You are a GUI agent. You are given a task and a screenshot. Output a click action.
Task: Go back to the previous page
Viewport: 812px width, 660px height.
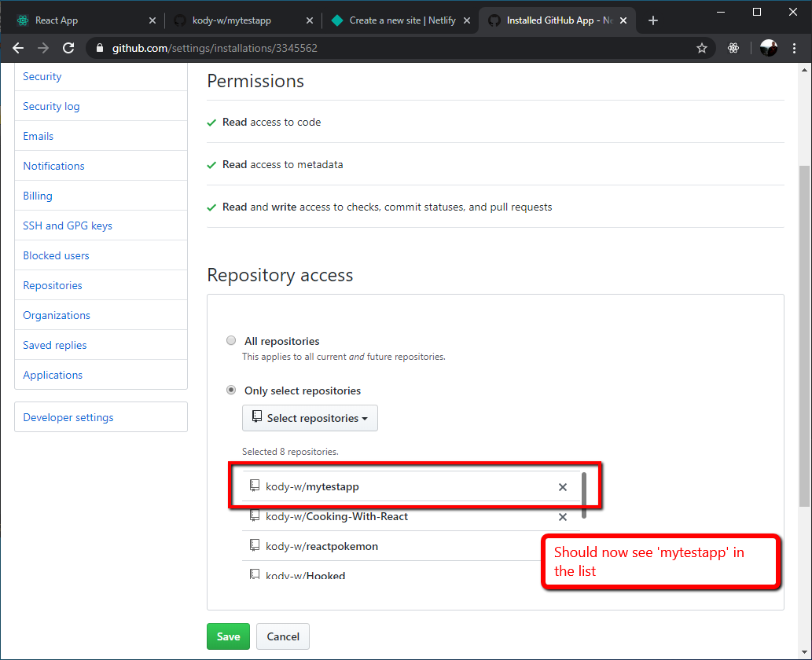18,48
